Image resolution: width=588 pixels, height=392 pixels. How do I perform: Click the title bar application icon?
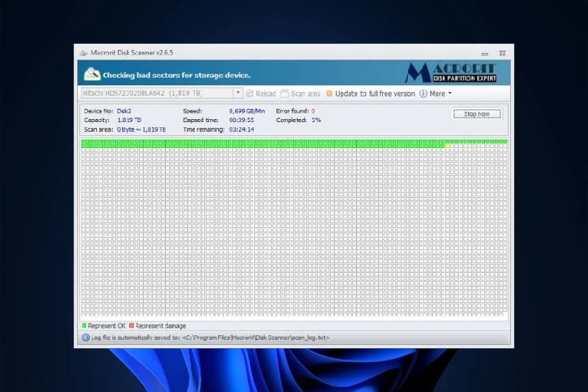(x=84, y=53)
